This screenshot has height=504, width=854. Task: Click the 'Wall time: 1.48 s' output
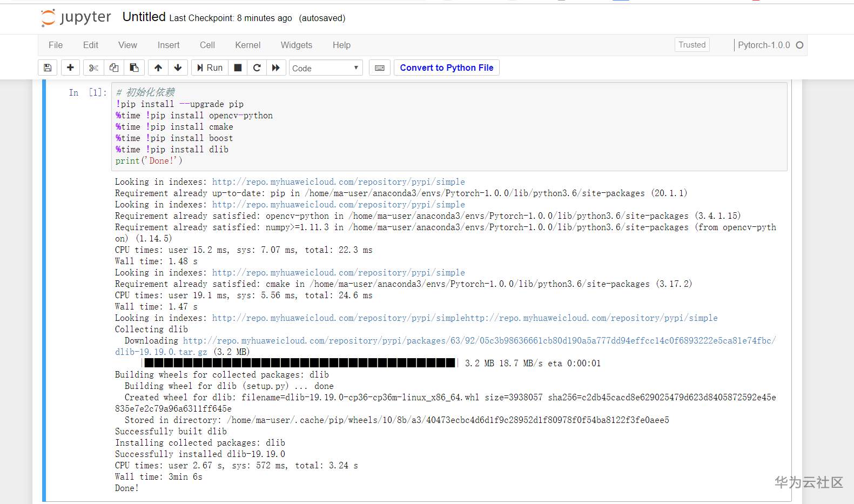[x=156, y=261]
